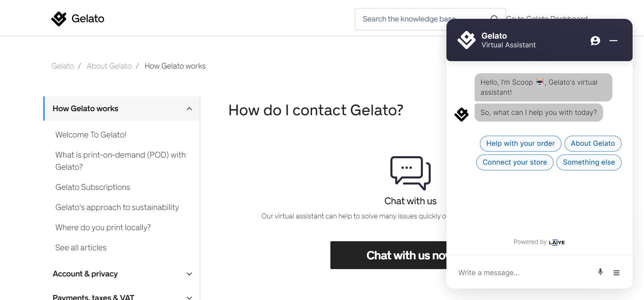The width and height of the screenshot is (644, 300).
Task: Choose the Something else option
Action: tap(589, 162)
